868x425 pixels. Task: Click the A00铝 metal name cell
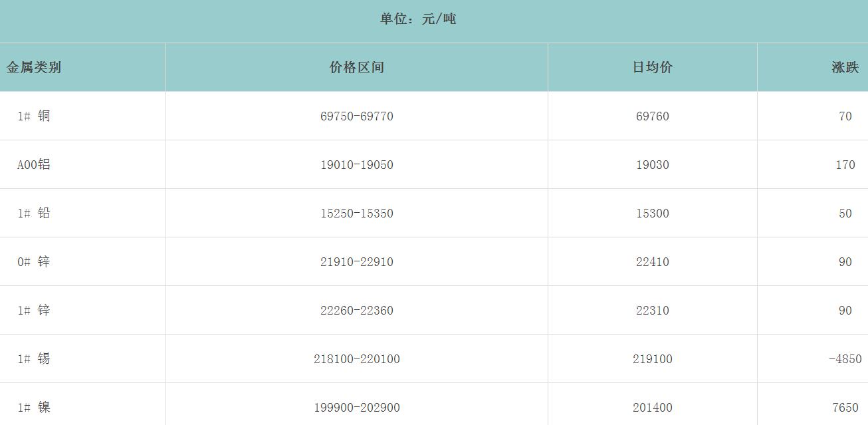34,165
